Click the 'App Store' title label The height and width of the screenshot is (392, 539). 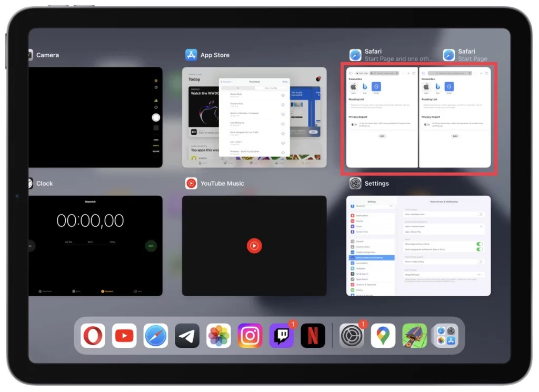[215, 55]
